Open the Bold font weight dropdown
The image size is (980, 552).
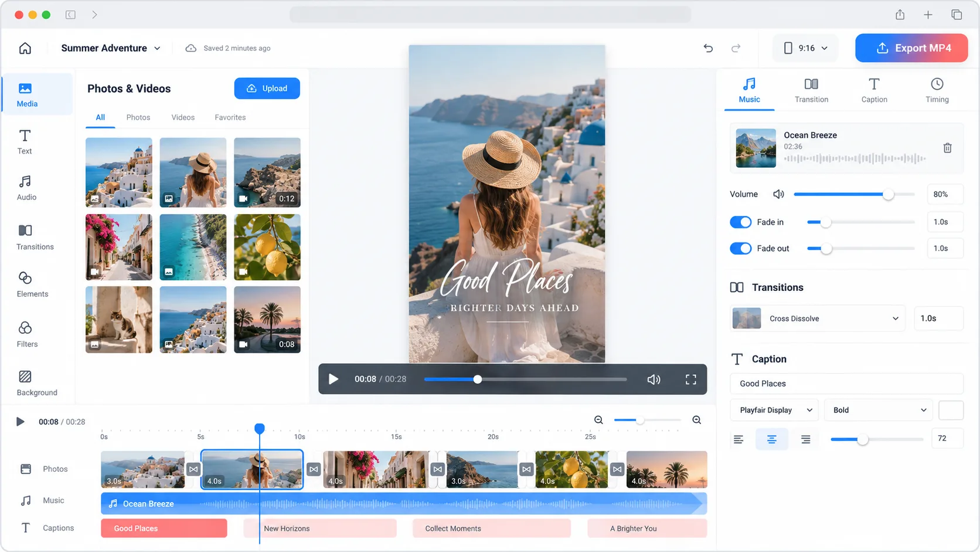point(878,410)
